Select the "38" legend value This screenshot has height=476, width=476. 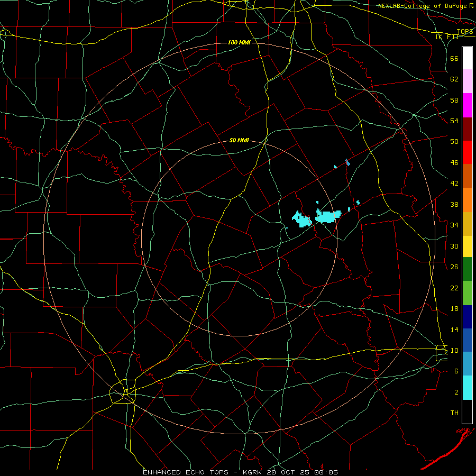pyautogui.click(x=454, y=204)
